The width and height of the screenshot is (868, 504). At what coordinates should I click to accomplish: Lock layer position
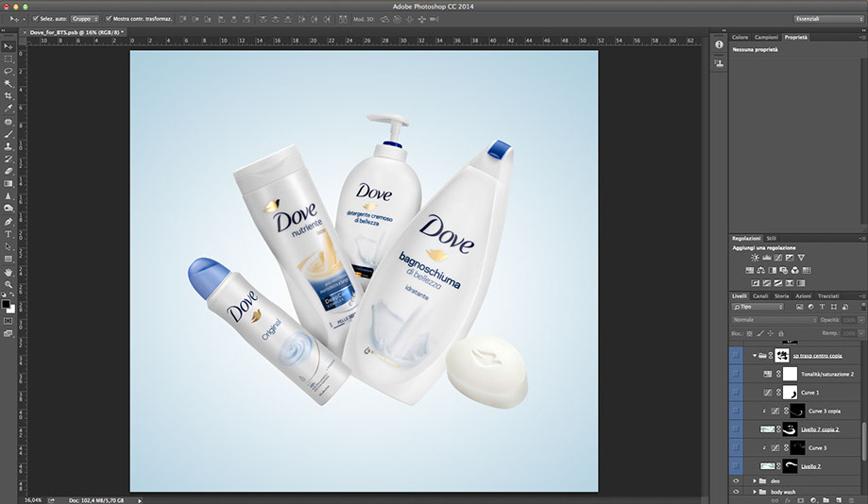coord(770,333)
